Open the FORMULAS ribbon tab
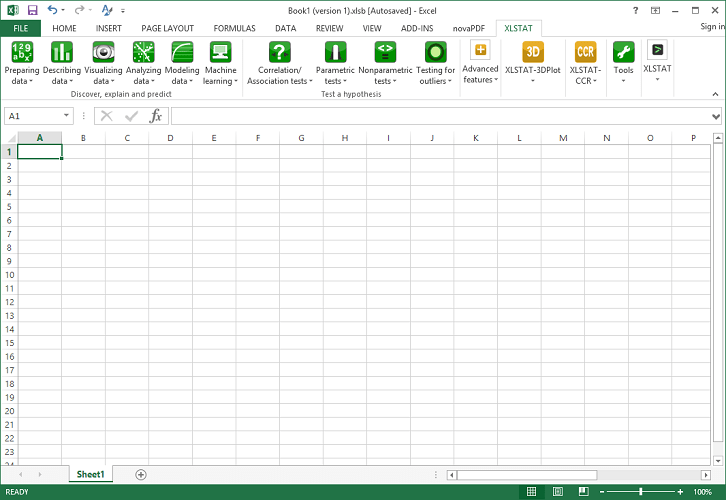The width and height of the screenshot is (726, 500). point(234,29)
